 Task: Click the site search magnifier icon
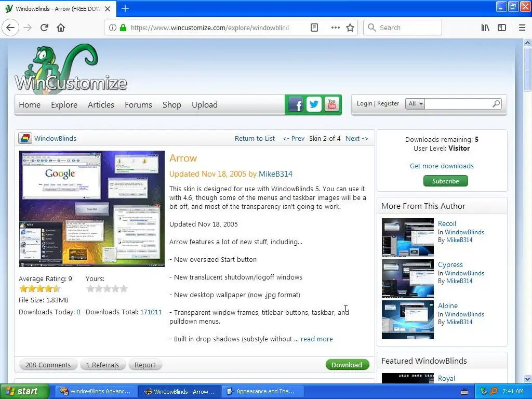(x=496, y=103)
